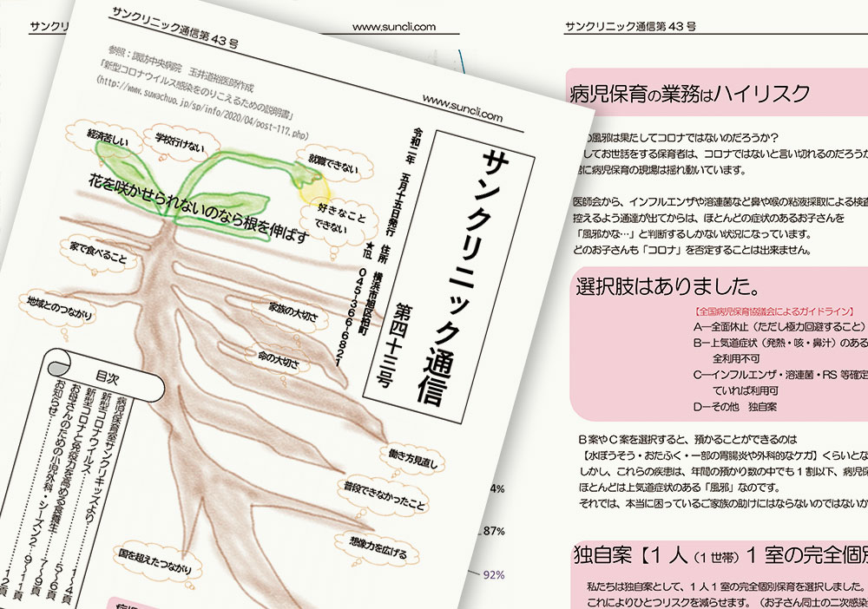Screen dimensions: 868x609
Task: Click the 92% value on the back page
Action: pos(494,575)
